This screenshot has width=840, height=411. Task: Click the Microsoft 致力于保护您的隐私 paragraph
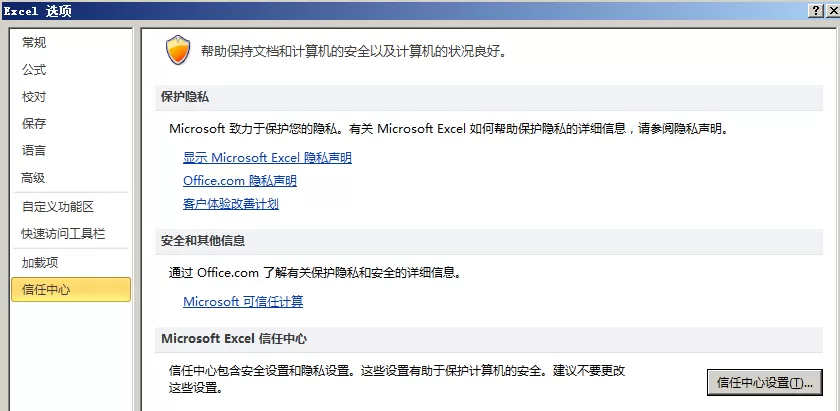449,129
